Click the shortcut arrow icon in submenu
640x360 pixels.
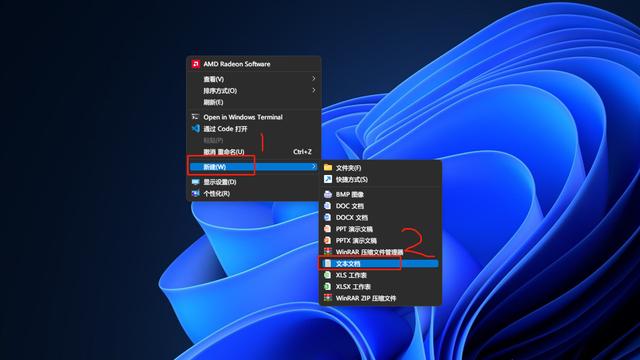tap(328, 179)
